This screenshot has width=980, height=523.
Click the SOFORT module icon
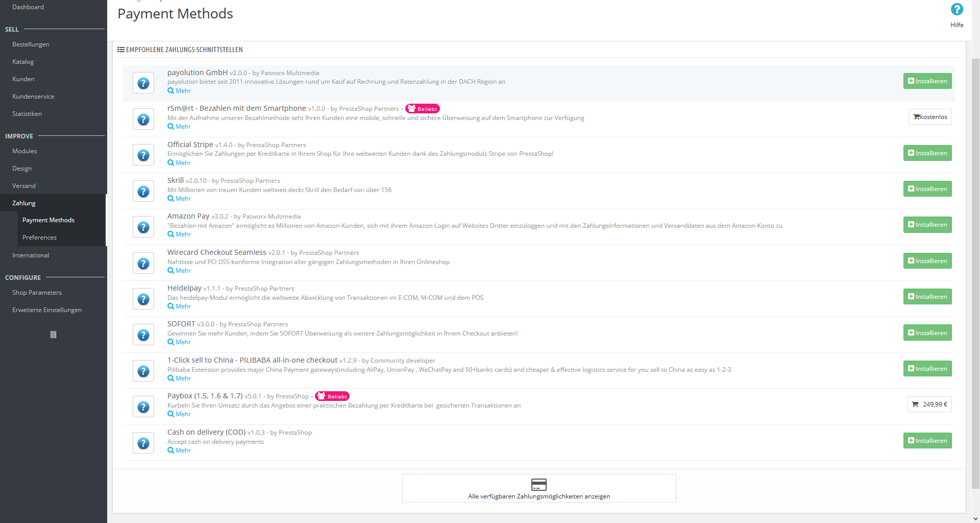[x=143, y=335]
